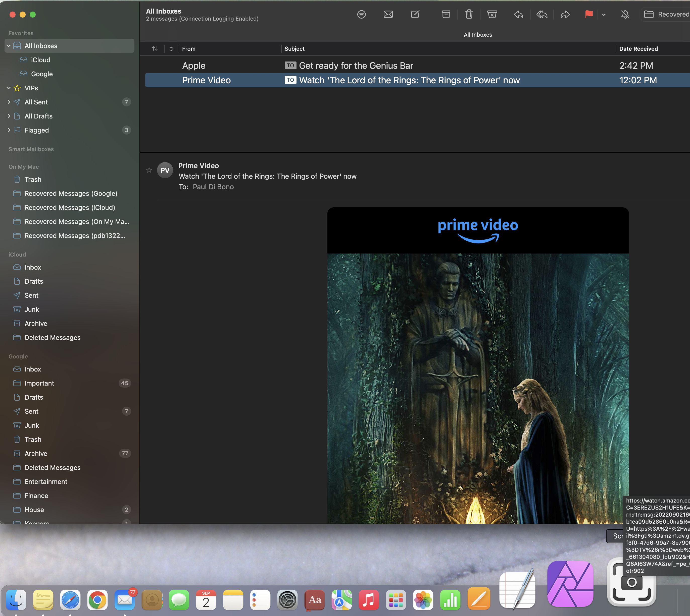Viewport: 690px width, 616px height.
Task: Reply to the Prime Video email
Action: pos(518,14)
